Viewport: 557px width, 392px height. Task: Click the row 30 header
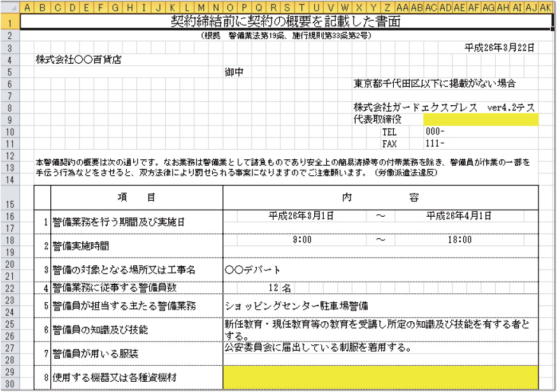coord(10,384)
